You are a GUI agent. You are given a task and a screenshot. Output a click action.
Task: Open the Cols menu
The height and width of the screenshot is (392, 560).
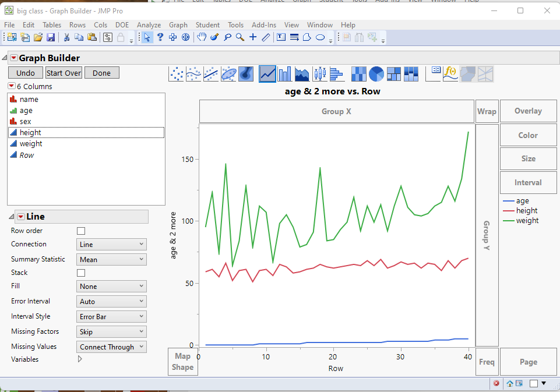pos(100,25)
